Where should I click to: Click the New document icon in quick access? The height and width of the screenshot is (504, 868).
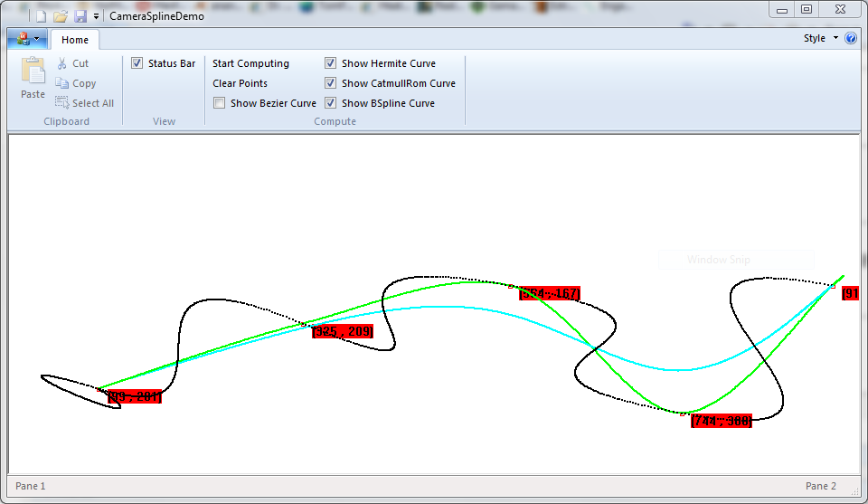[x=41, y=16]
